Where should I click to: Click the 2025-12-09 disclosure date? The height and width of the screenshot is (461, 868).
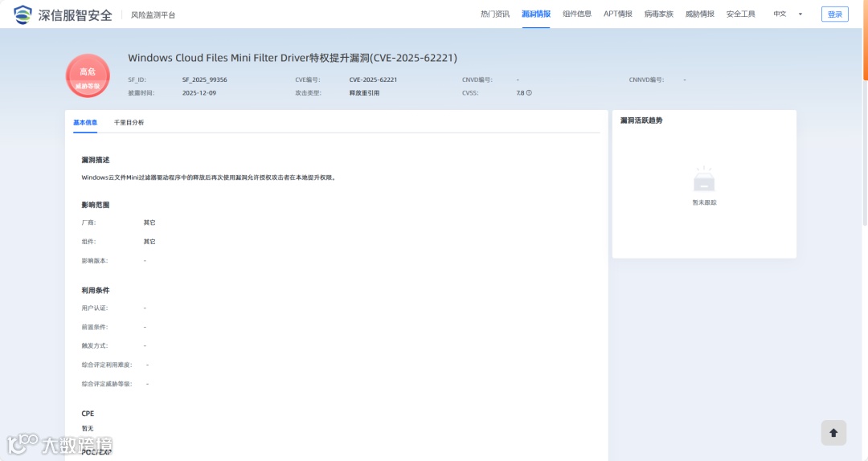pyautogui.click(x=199, y=93)
